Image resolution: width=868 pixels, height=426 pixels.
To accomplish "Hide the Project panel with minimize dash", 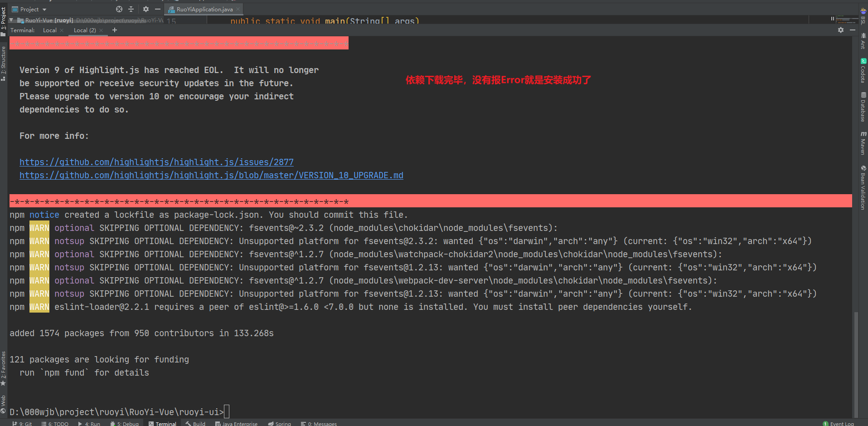I will pyautogui.click(x=158, y=9).
